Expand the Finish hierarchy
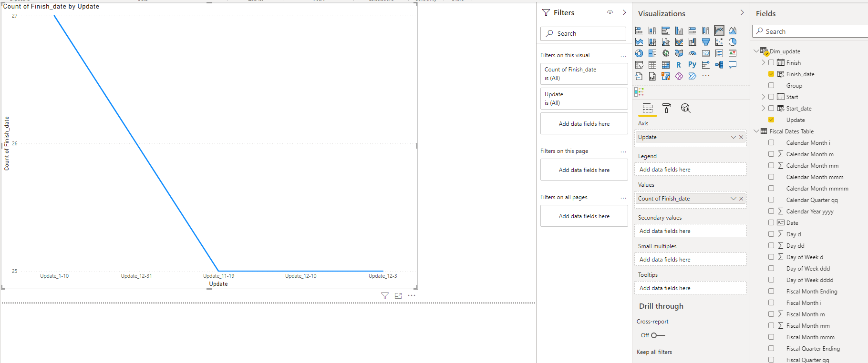The width and height of the screenshot is (868, 363). (x=763, y=62)
